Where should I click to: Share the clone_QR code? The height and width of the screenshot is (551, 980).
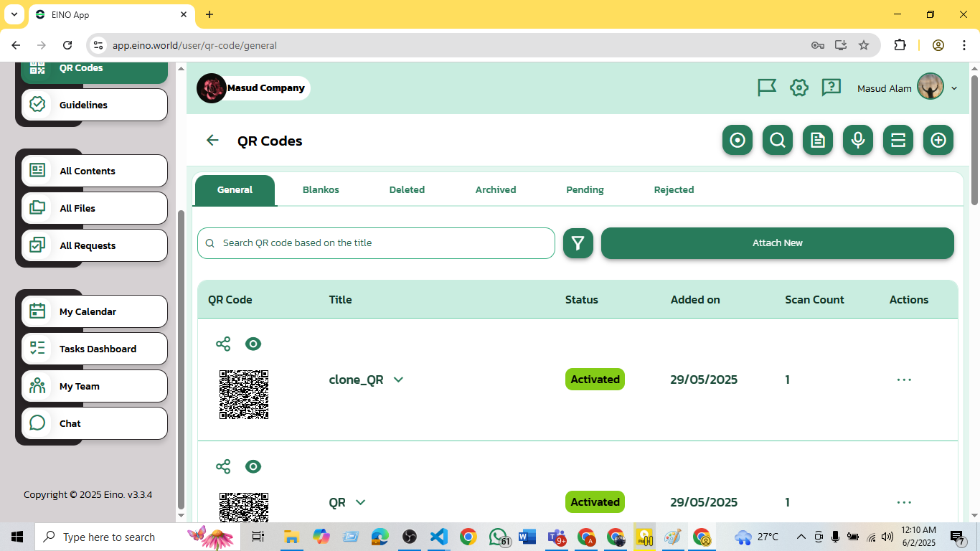pyautogui.click(x=223, y=344)
